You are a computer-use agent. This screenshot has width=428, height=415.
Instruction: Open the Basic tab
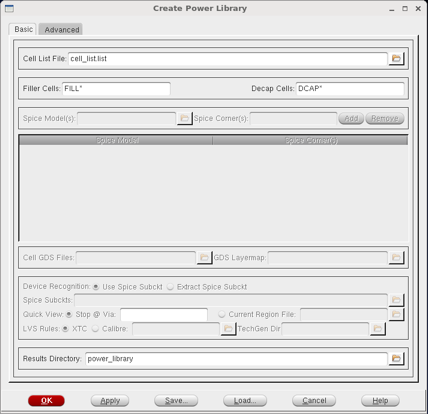(x=23, y=29)
